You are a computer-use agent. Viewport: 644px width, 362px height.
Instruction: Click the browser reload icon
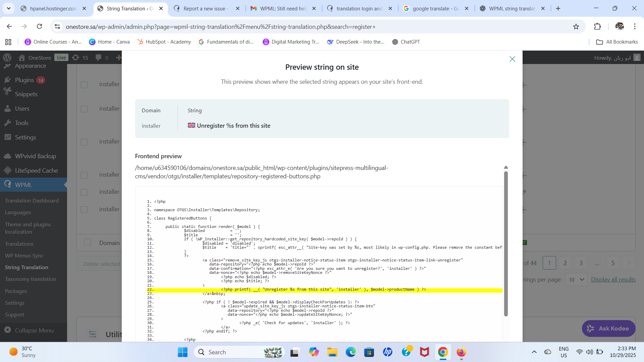tap(39, 26)
